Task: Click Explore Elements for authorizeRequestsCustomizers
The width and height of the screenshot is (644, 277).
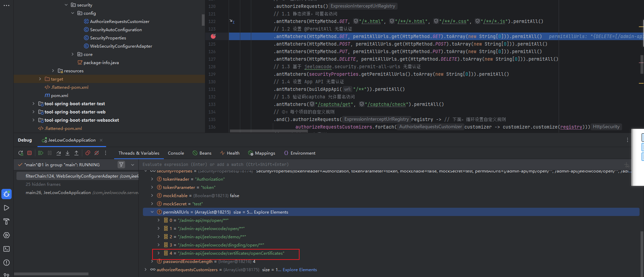Action: [300, 269]
